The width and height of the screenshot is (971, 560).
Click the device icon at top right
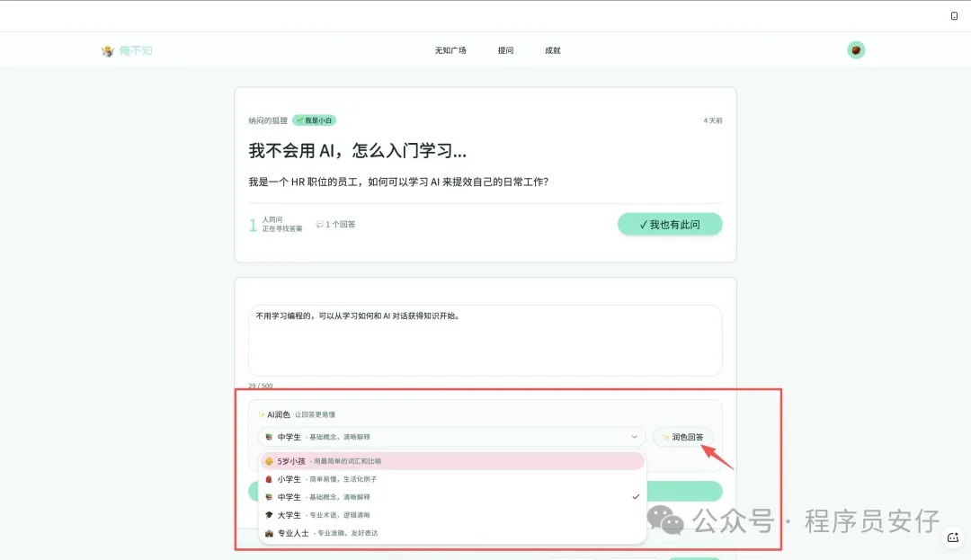point(954,16)
